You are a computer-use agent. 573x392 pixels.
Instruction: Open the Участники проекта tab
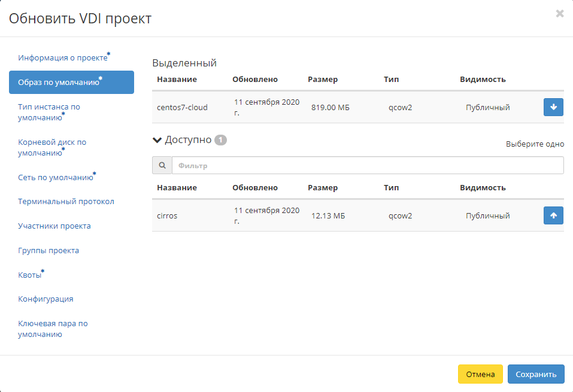[54, 226]
